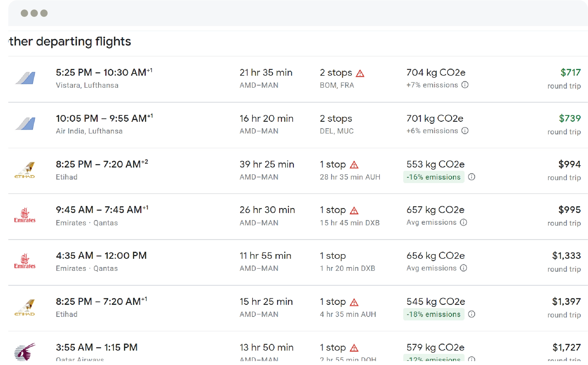Select the $994 Etihad fare
The height and width of the screenshot is (365, 588).
(x=569, y=165)
